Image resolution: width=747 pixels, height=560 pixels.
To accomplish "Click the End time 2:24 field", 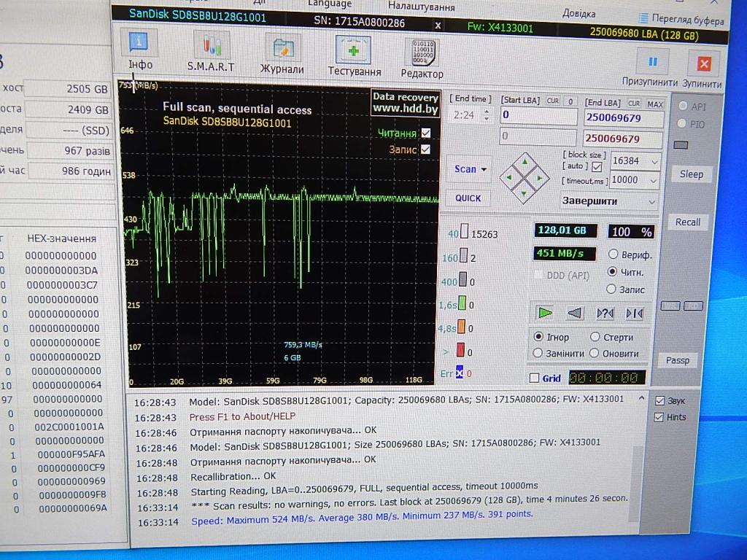I will [x=465, y=114].
